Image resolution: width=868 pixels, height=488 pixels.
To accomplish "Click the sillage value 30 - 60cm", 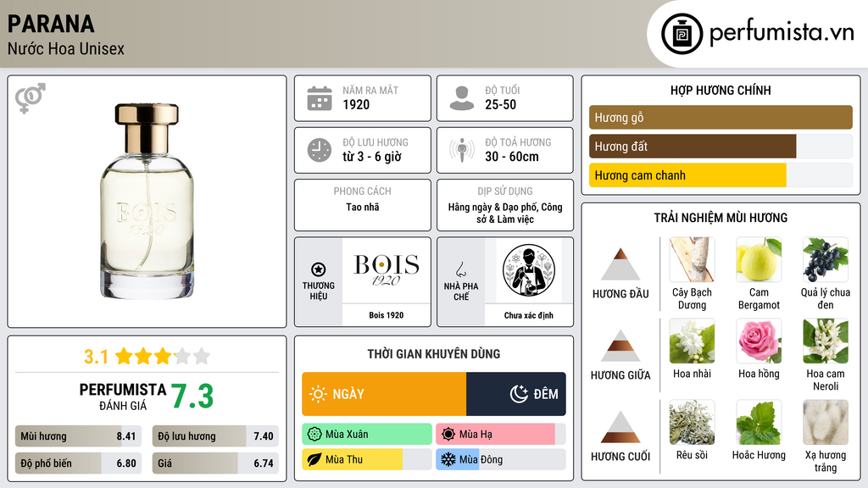I will [511, 157].
